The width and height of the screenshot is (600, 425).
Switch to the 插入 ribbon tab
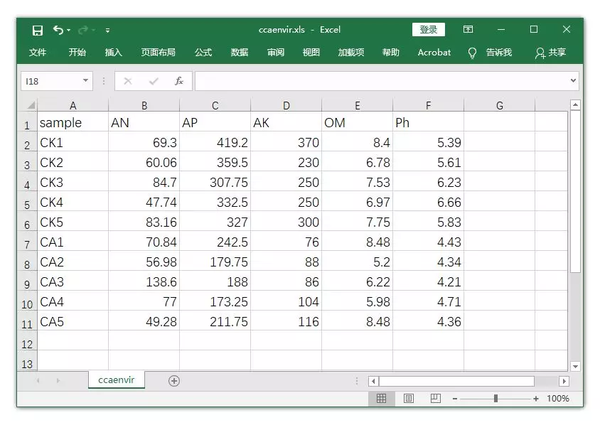click(x=114, y=52)
